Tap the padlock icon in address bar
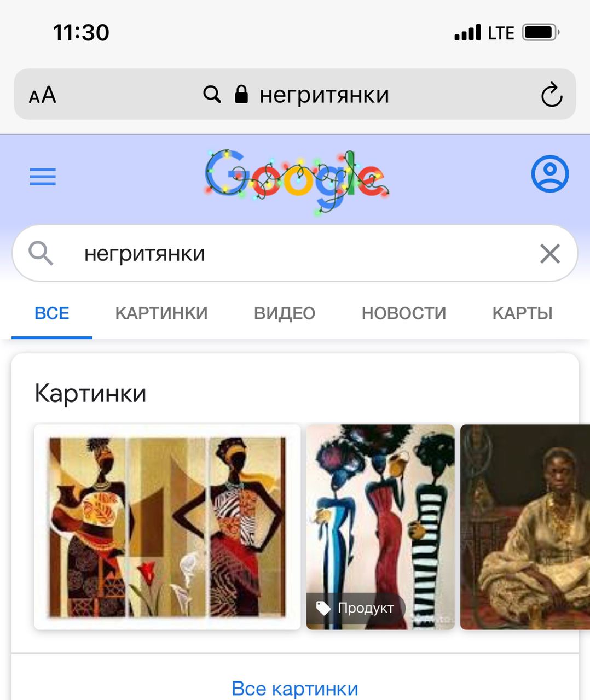Viewport: 590px width, 700px height. click(x=241, y=95)
